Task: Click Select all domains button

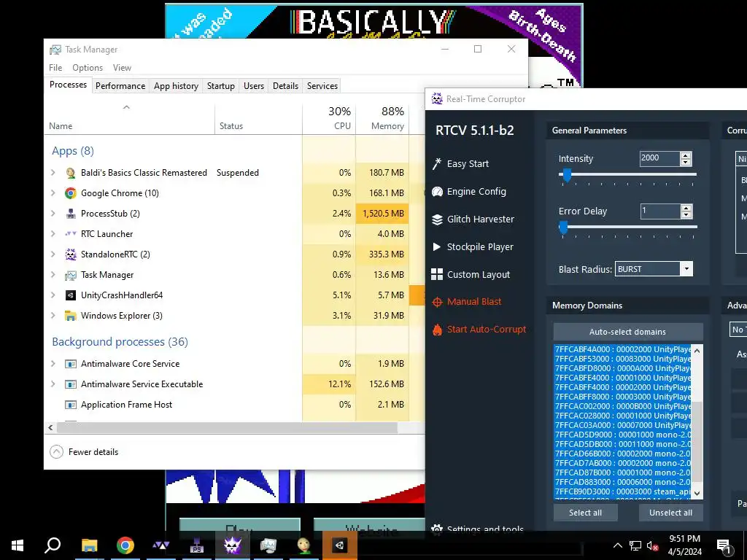Action: (586, 513)
